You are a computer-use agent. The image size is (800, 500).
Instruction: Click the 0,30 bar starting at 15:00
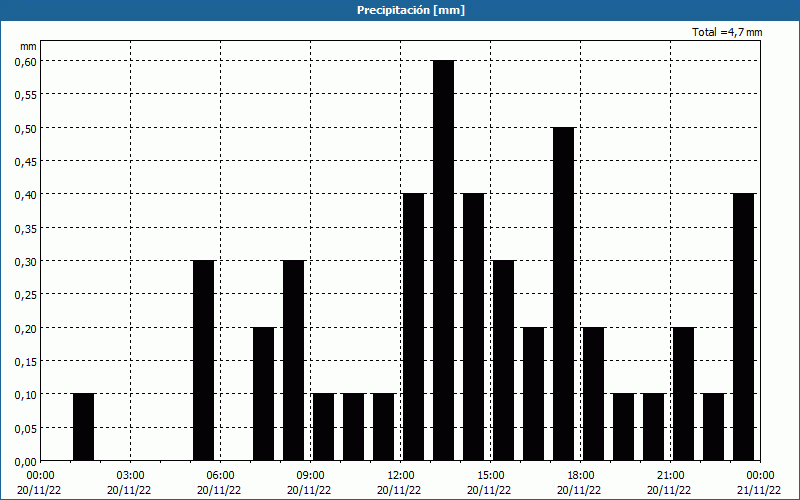tap(504, 360)
